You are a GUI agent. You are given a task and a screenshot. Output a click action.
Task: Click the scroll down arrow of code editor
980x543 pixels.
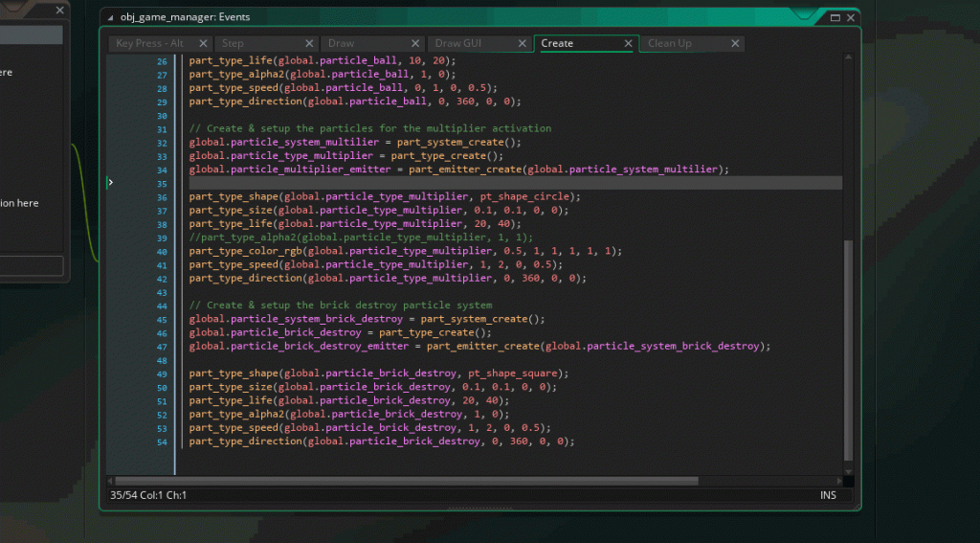848,472
